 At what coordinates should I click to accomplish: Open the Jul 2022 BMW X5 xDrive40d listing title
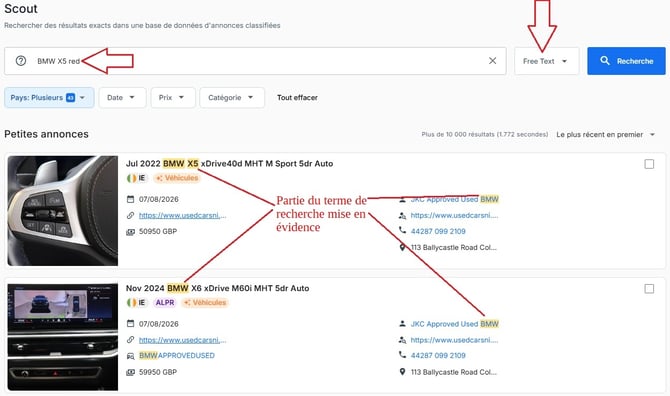pyautogui.click(x=229, y=164)
